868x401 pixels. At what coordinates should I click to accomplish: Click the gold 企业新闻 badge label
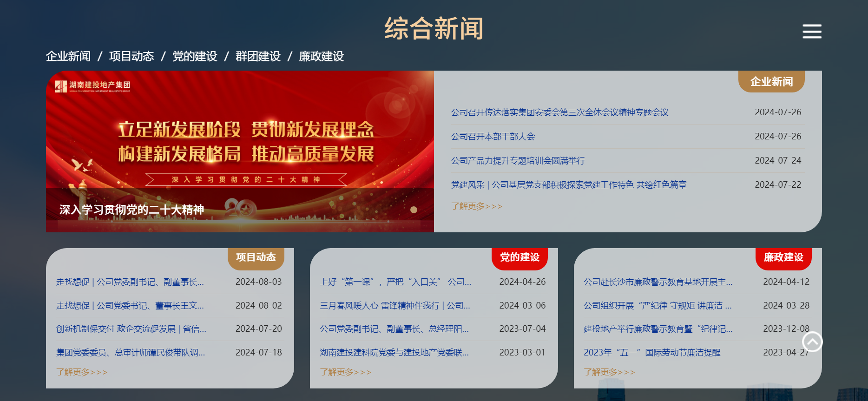click(771, 82)
